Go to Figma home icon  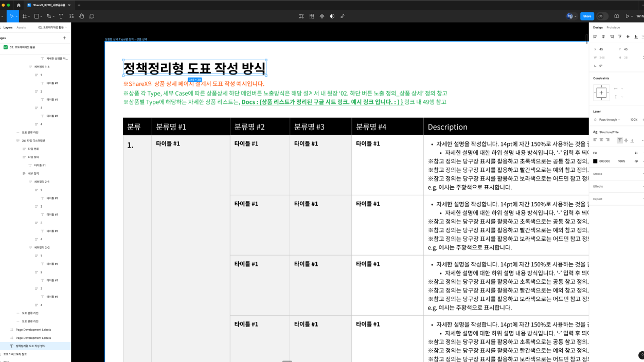(19, 5)
